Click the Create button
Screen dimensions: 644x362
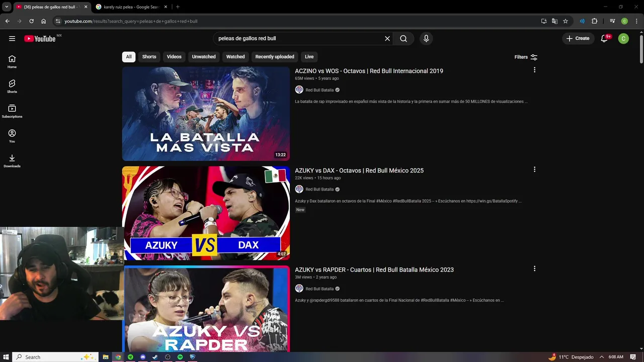coord(578,39)
